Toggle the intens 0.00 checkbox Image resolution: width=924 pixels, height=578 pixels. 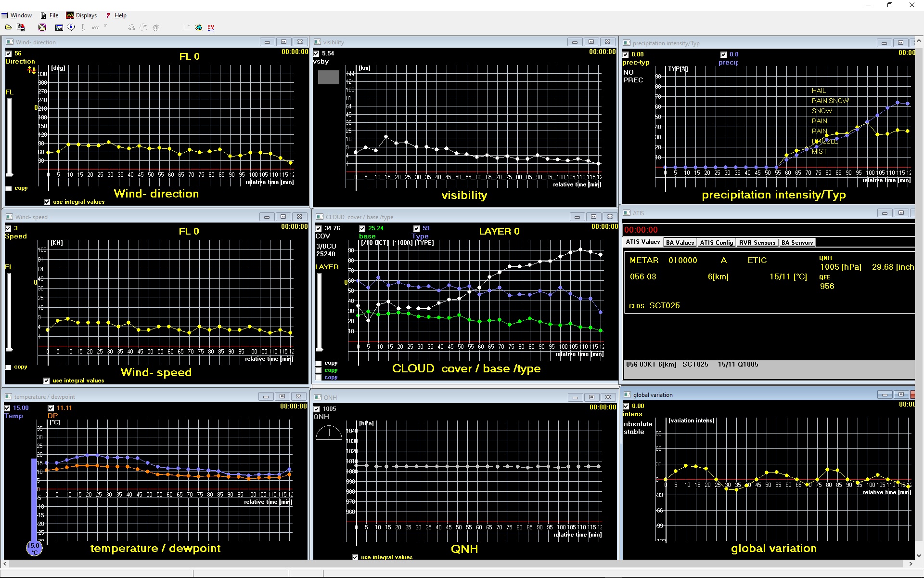coord(626,406)
